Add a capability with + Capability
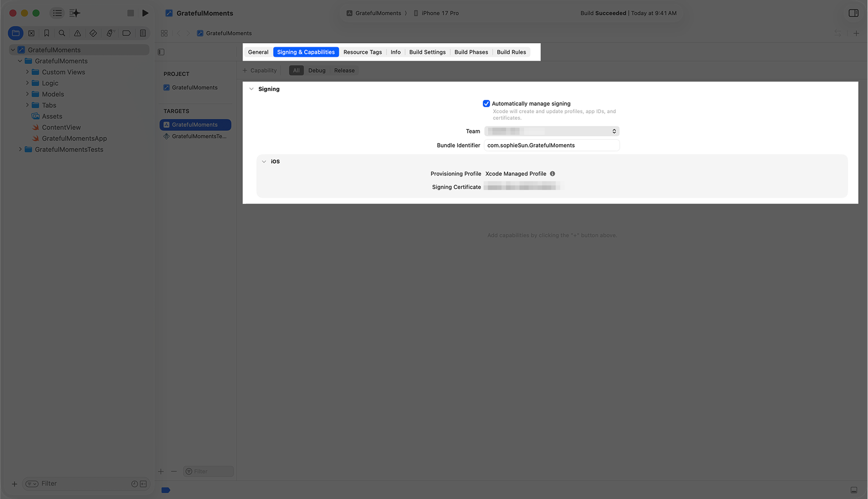 pyautogui.click(x=260, y=71)
